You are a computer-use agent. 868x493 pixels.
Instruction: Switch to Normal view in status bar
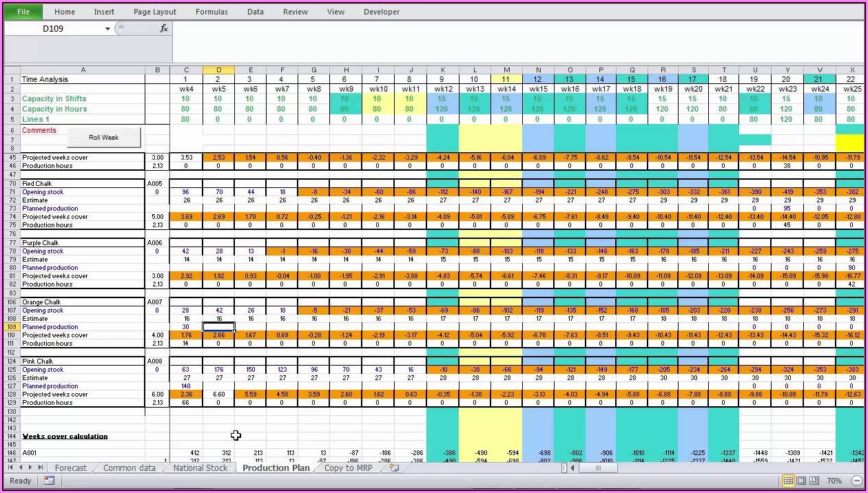[x=788, y=481]
